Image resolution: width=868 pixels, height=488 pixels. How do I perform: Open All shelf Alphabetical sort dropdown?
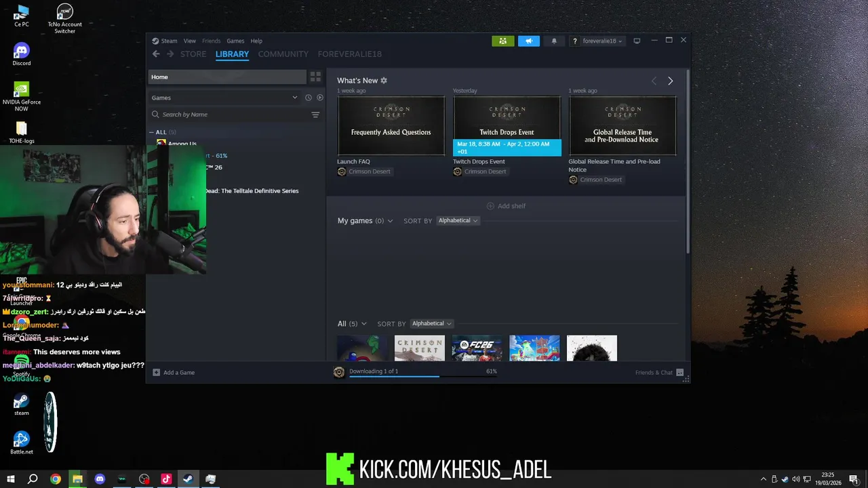click(x=431, y=324)
